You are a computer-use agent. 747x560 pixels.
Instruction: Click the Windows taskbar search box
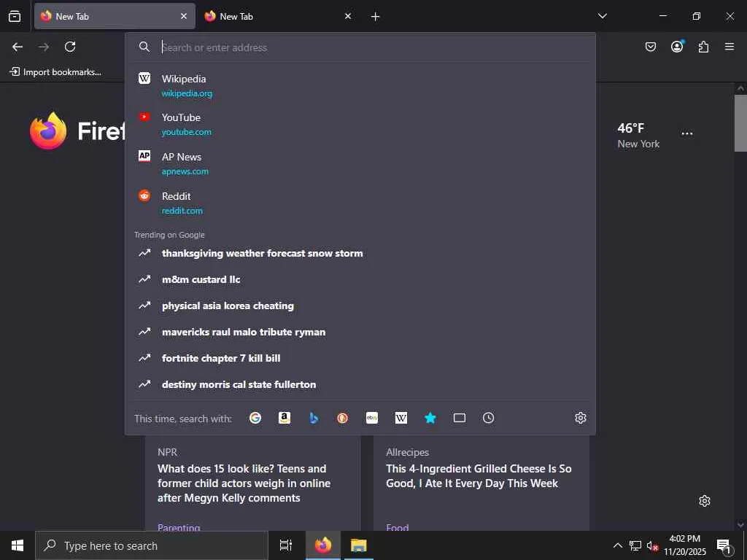(x=152, y=545)
